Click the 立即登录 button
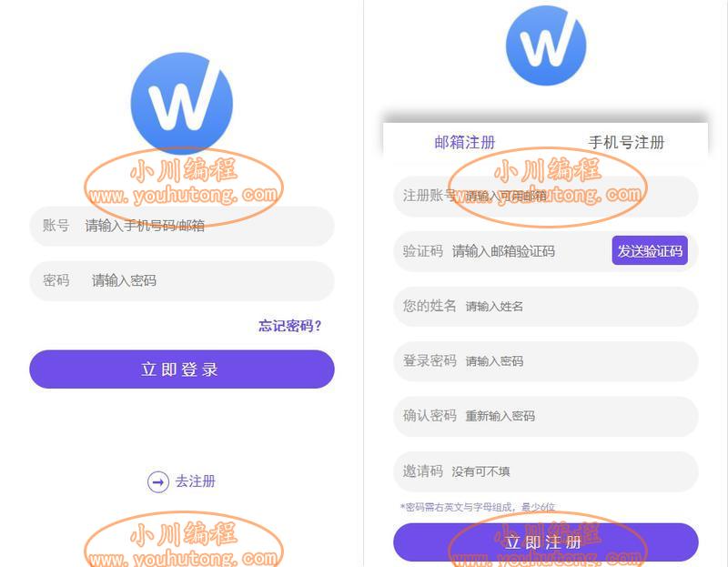The height and width of the screenshot is (567, 728). tap(181, 370)
